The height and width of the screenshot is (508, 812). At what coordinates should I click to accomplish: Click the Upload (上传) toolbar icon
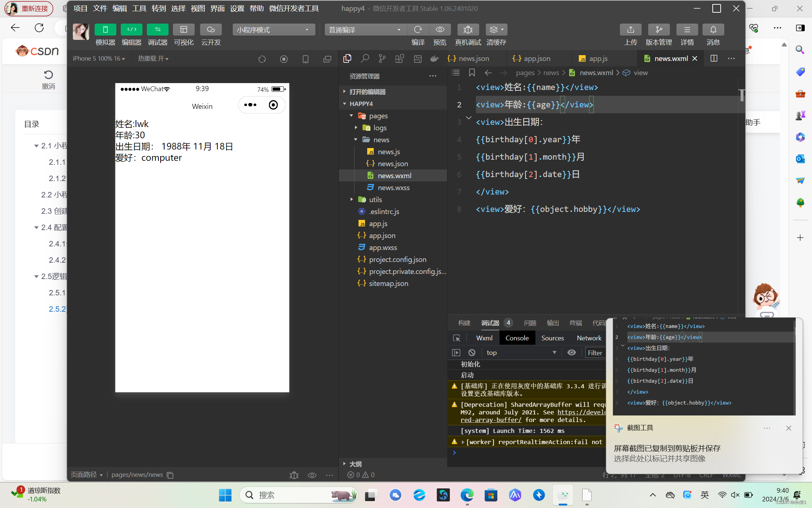[x=630, y=30]
